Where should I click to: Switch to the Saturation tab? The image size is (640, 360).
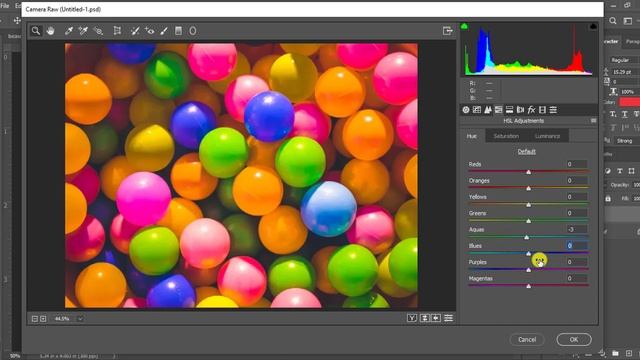click(506, 136)
